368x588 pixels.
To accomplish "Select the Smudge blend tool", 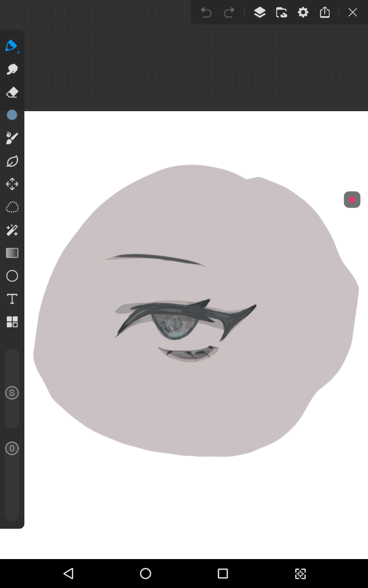I will 12,69.
